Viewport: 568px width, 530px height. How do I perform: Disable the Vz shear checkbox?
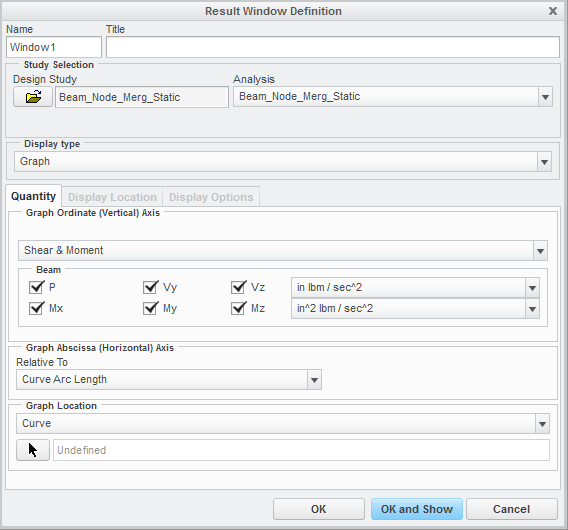pos(238,287)
